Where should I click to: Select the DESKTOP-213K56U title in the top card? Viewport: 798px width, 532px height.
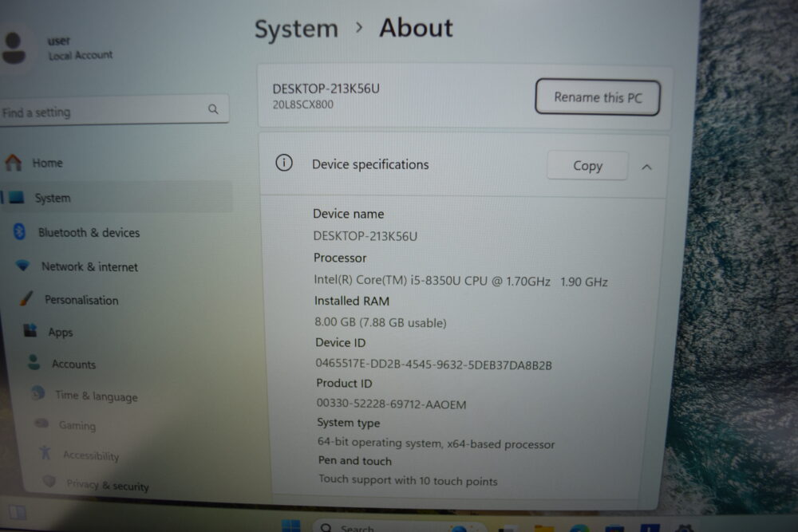tap(326, 89)
